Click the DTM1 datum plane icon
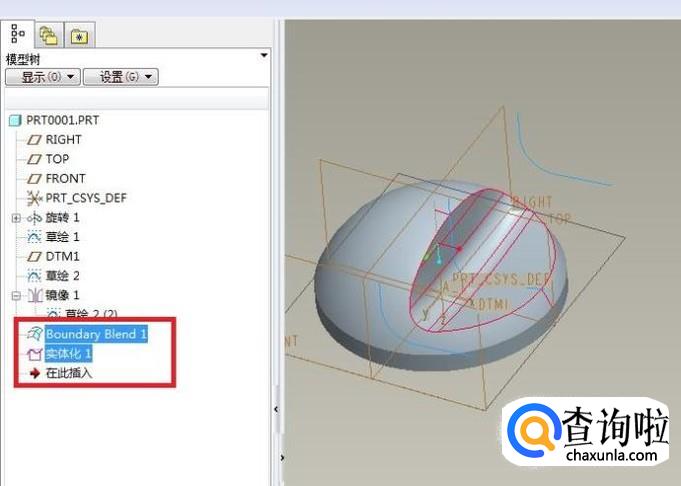The image size is (681, 486). pos(34,257)
